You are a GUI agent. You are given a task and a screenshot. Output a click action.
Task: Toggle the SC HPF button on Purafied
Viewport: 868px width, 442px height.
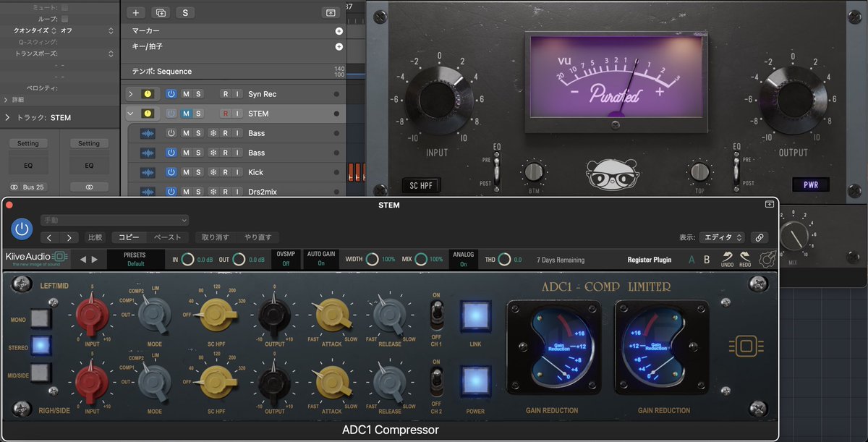click(422, 184)
